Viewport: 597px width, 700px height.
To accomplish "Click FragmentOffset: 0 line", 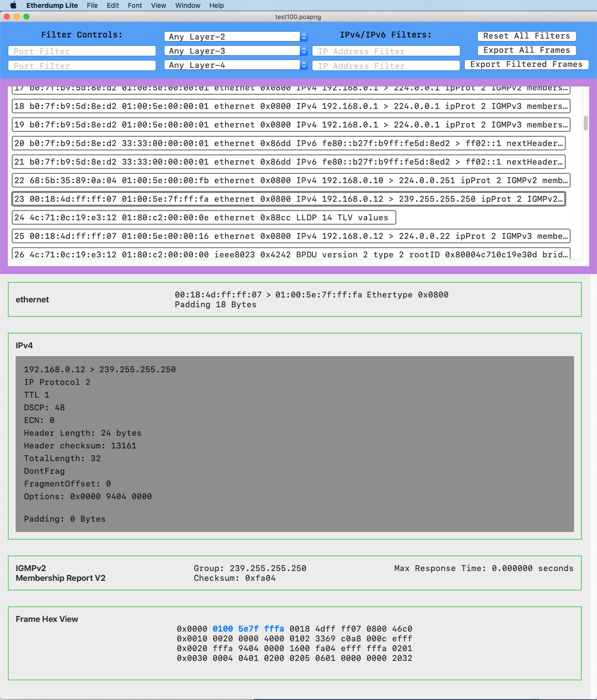I will pyautogui.click(x=67, y=484).
